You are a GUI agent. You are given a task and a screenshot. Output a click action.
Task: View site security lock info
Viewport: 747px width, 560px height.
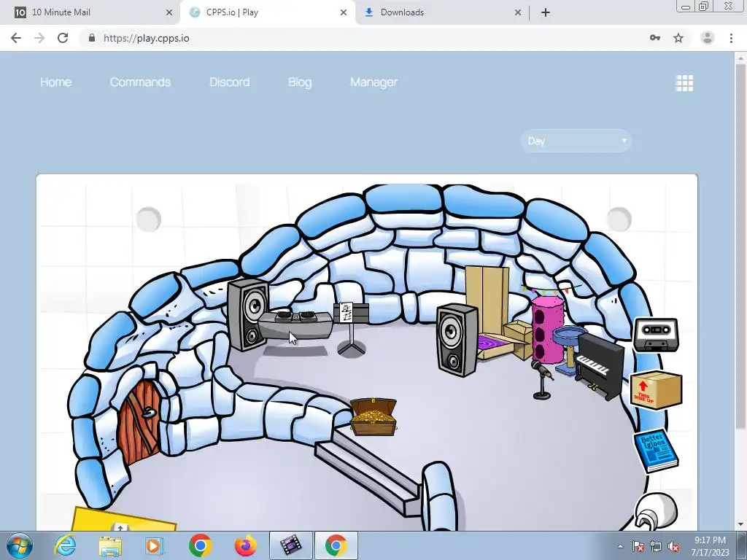tap(91, 38)
